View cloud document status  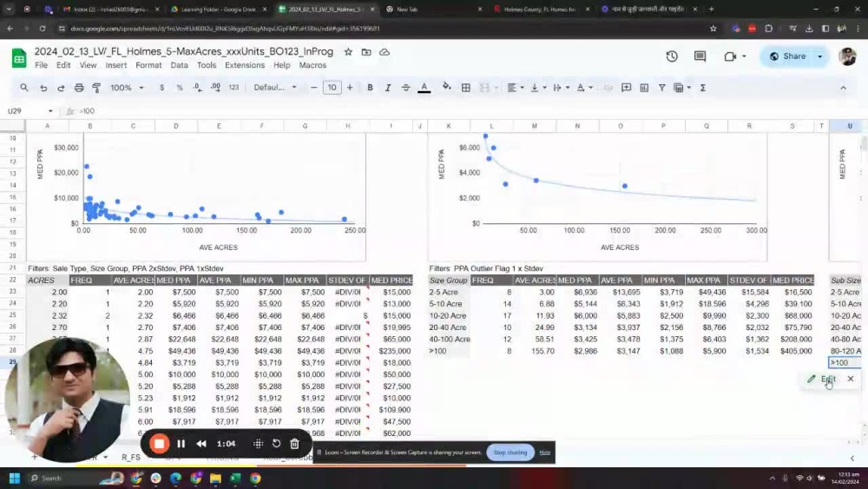385,52
